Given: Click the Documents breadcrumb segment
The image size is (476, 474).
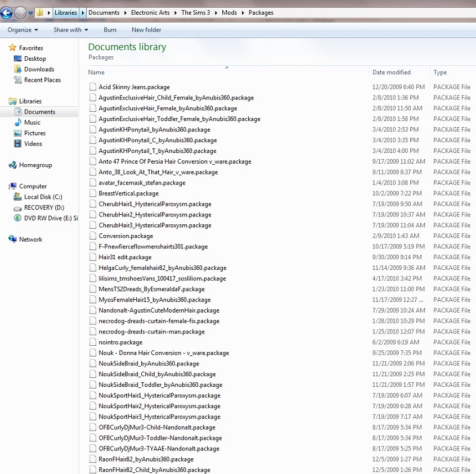Looking at the screenshot, I should [x=104, y=12].
